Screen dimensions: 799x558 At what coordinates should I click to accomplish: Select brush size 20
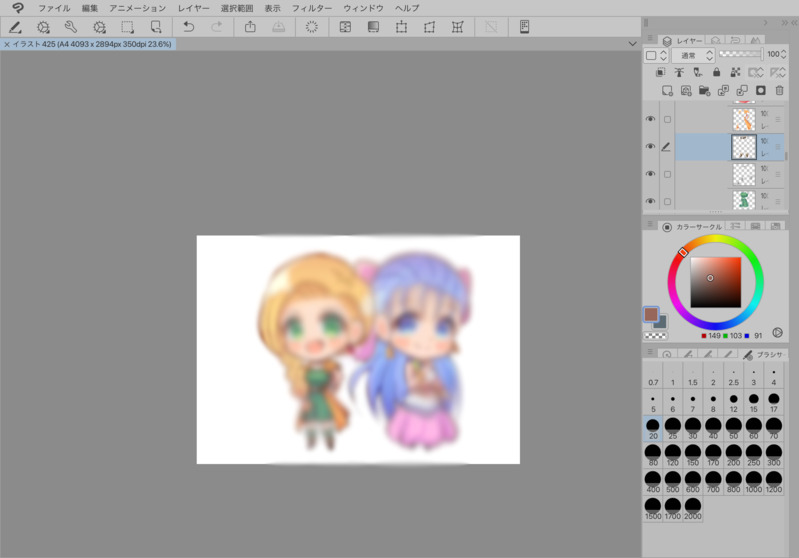(653, 429)
